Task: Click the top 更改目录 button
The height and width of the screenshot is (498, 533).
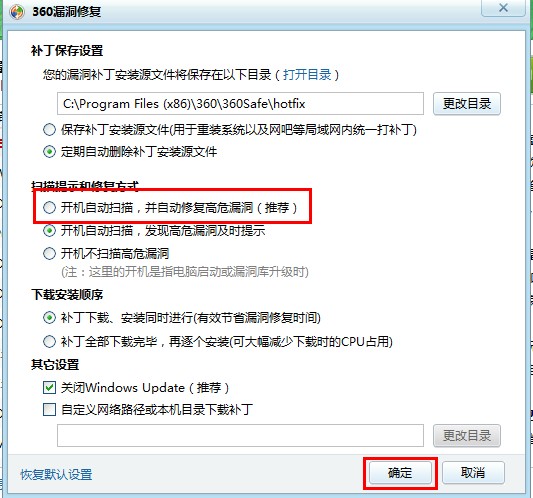Action: 466,103
